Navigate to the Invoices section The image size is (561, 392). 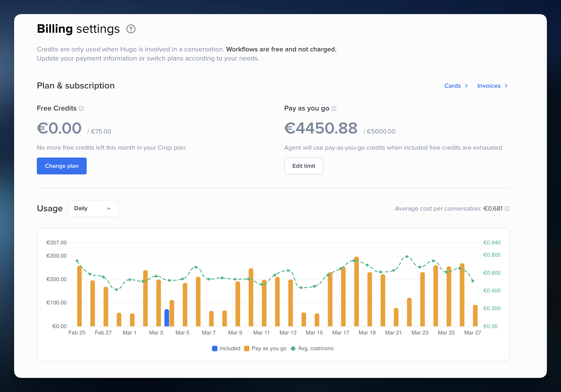(489, 86)
